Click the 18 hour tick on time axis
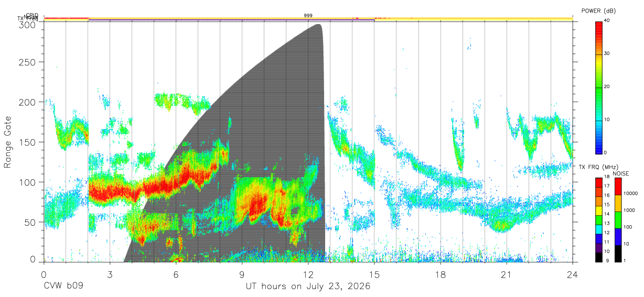 (441, 274)
